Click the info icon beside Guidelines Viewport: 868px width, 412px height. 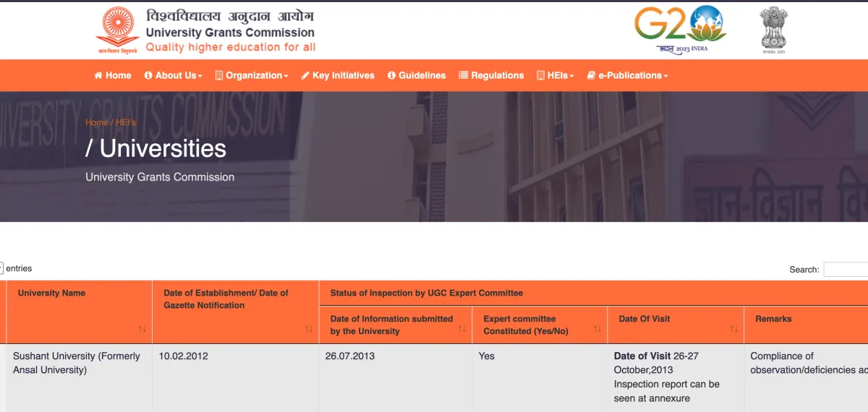pyautogui.click(x=391, y=75)
